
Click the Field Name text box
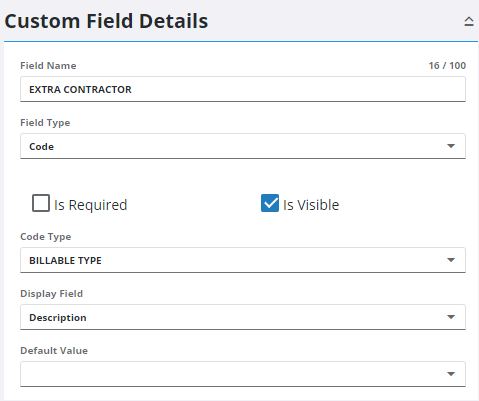[243, 89]
